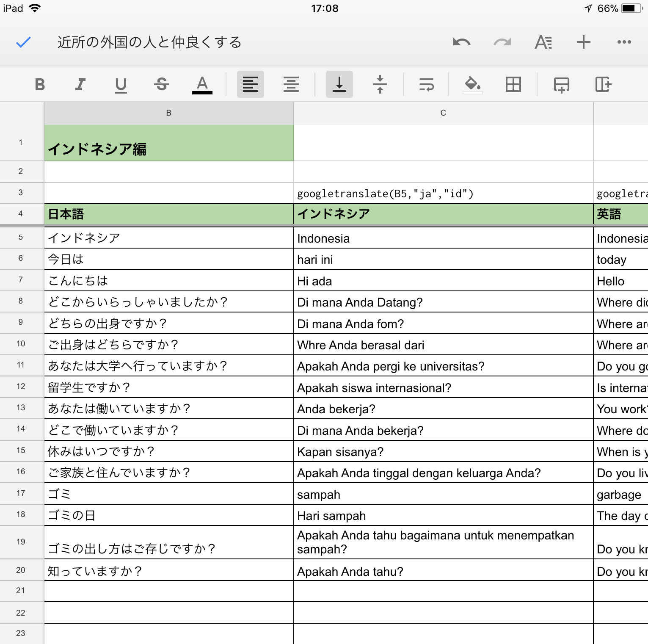This screenshot has width=648, height=644.
Task: Select the header cell 英語
Action: tap(621, 214)
